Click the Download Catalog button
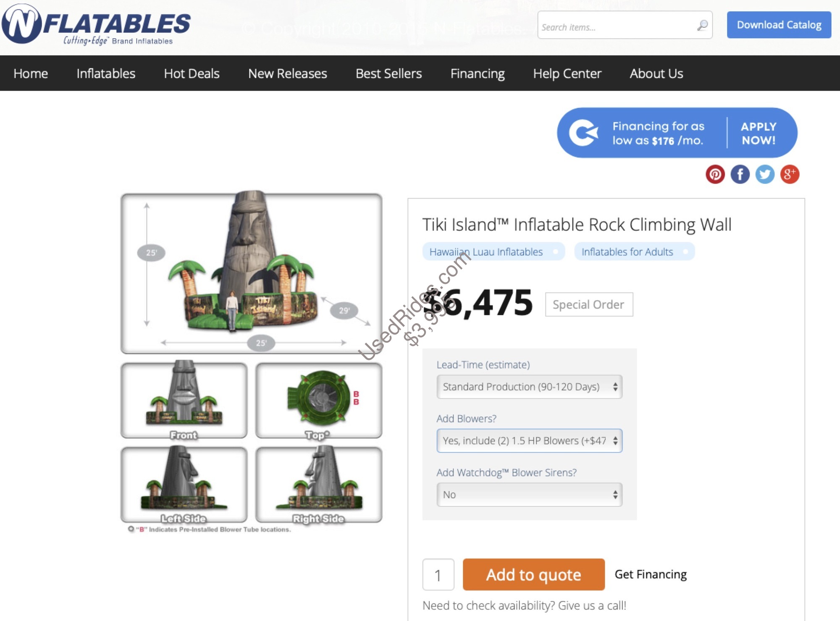Screen dimensions: 840x621 pyautogui.click(x=779, y=25)
